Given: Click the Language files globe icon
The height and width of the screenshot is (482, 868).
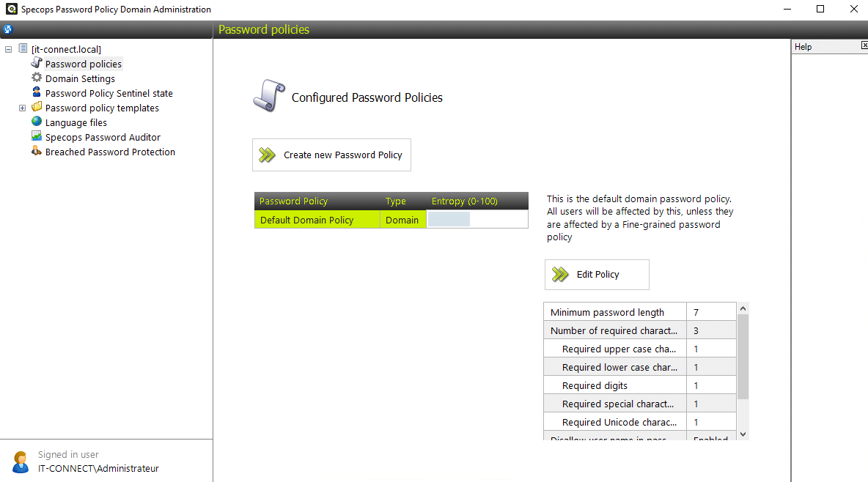Looking at the screenshot, I should coord(37,122).
